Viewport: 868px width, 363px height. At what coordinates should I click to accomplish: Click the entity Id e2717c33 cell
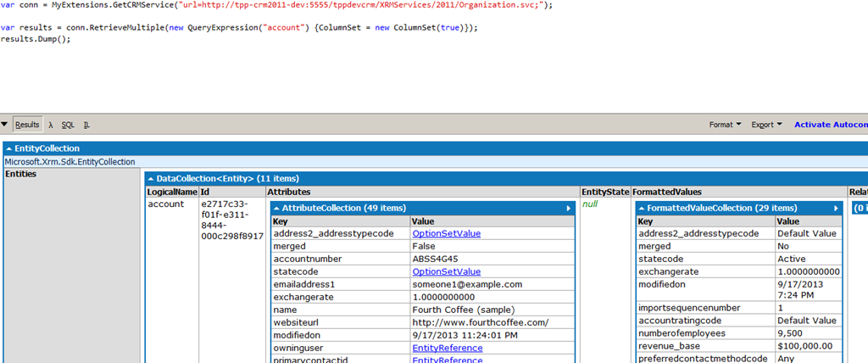[232, 220]
